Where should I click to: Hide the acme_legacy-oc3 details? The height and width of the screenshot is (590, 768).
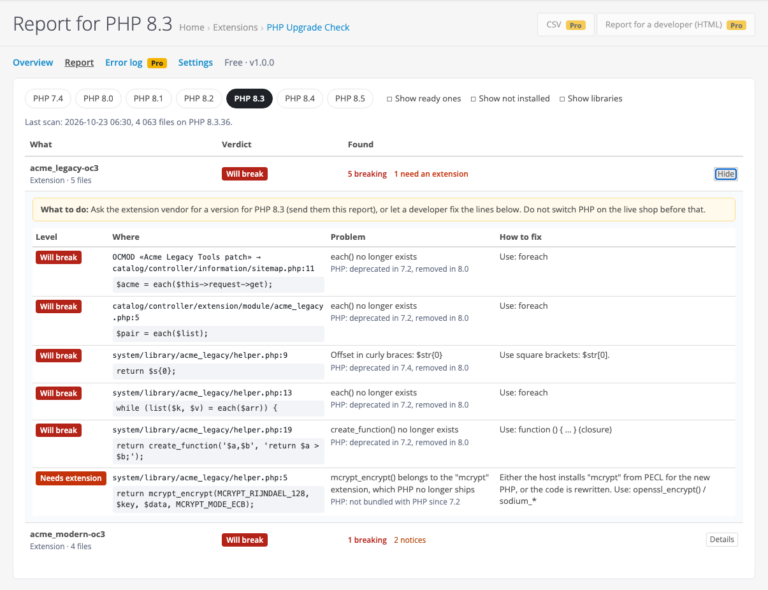tap(725, 174)
